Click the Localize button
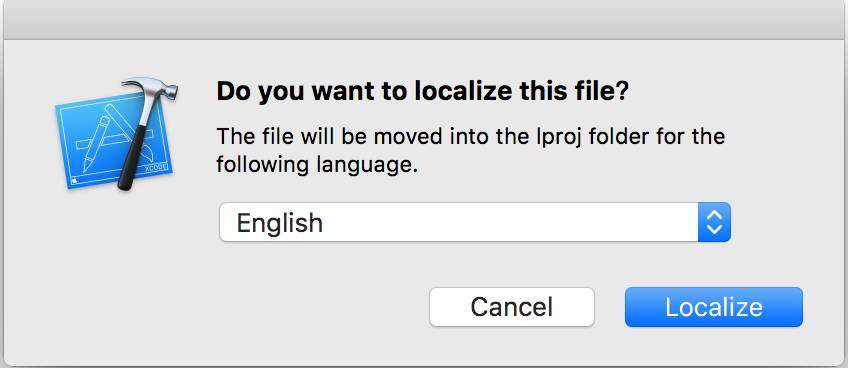 click(713, 307)
